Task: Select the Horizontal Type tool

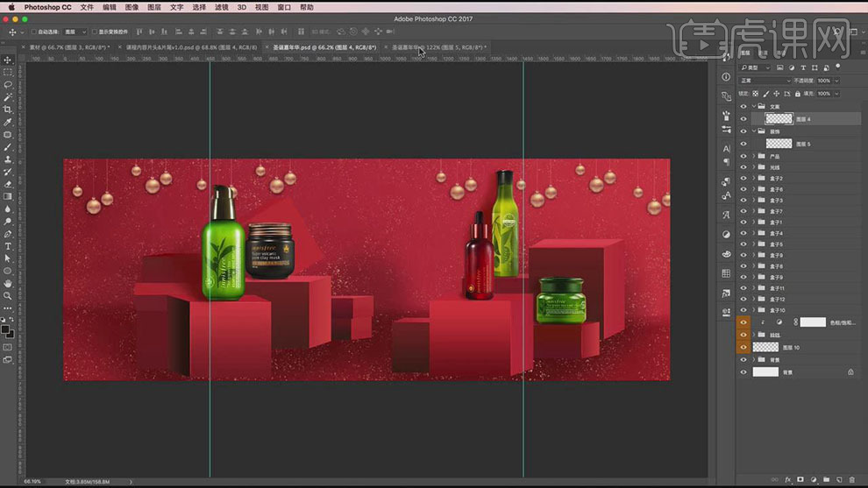Action: coord(8,246)
